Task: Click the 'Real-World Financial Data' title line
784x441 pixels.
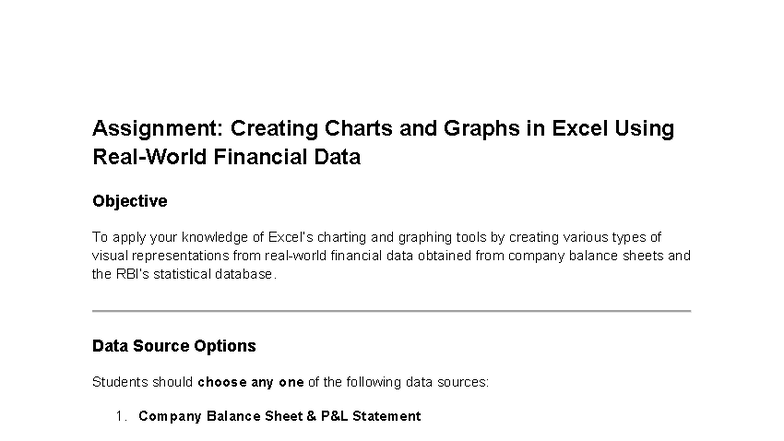Action: pyautogui.click(x=226, y=157)
